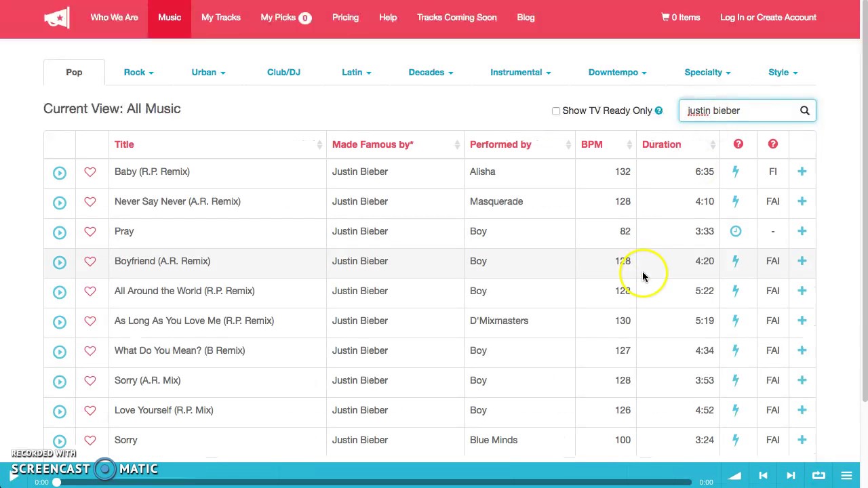This screenshot has height=488, width=868.
Task: Play Love Yourself (R.P. Mix) preview
Action: (x=60, y=411)
